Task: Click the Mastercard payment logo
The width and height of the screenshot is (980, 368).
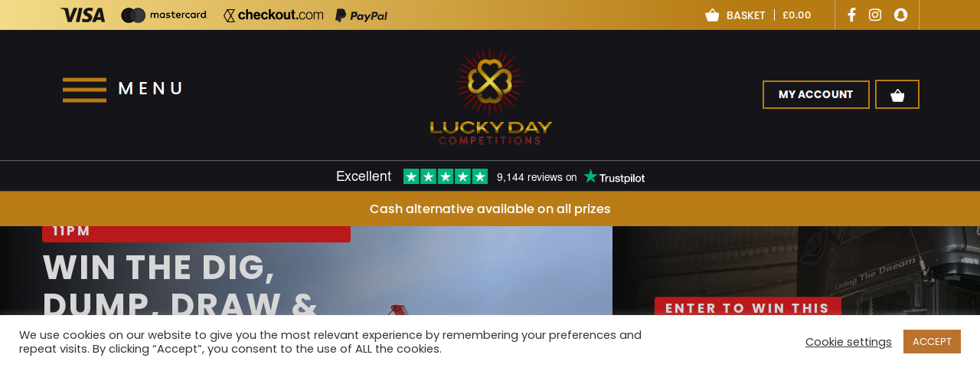Action: (164, 15)
